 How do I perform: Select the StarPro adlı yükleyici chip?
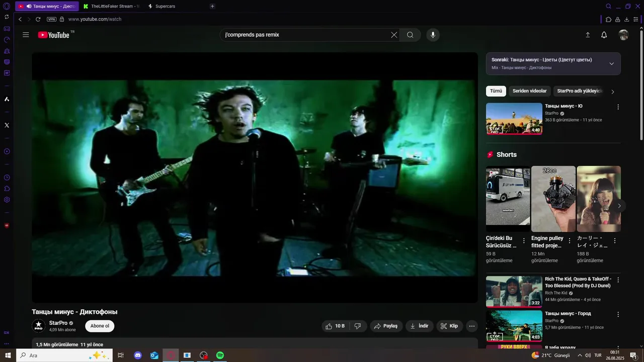(580, 91)
